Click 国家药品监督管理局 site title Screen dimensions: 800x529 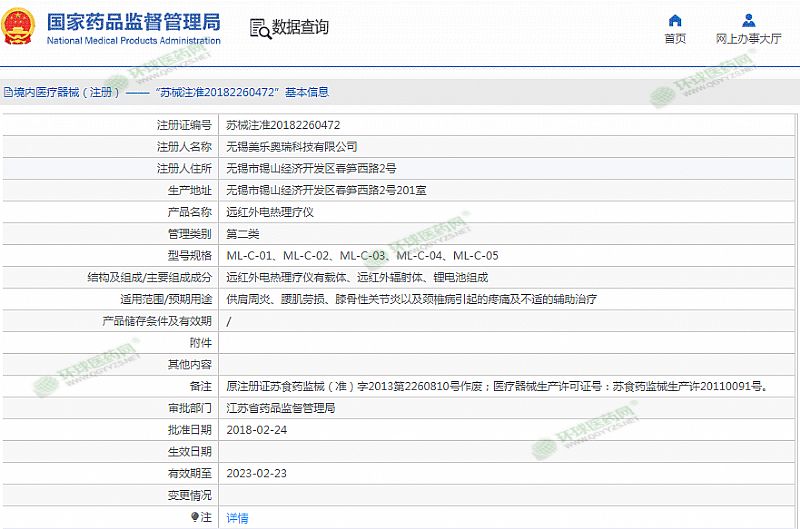click(x=133, y=22)
